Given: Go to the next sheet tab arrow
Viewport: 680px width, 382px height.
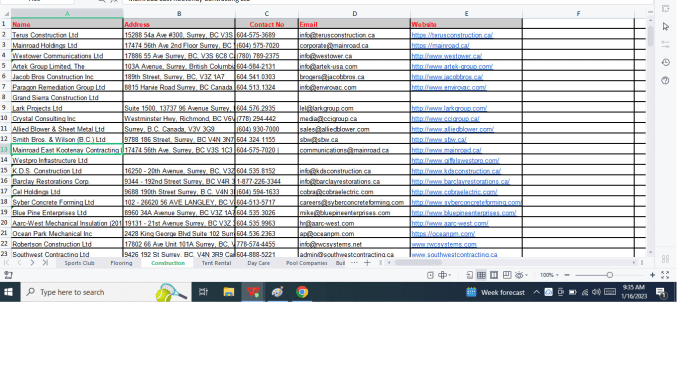Looking at the screenshot, I should tap(32, 263).
